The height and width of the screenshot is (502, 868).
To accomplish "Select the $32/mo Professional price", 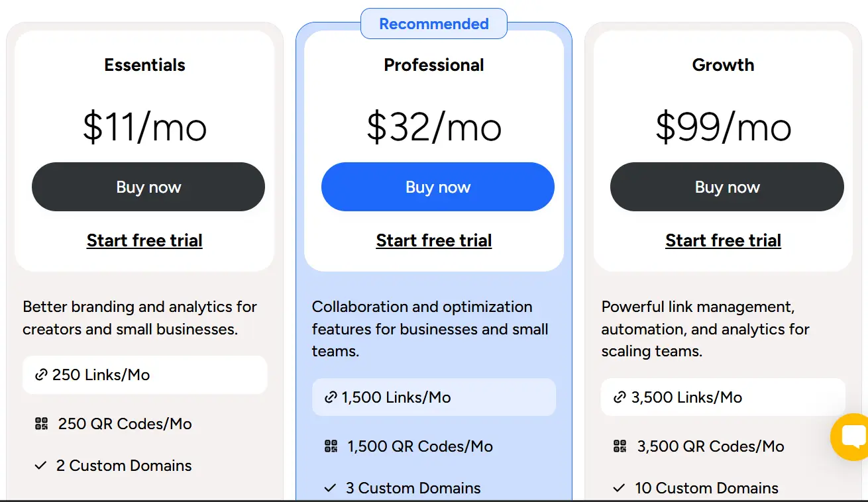I will pyautogui.click(x=434, y=126).
